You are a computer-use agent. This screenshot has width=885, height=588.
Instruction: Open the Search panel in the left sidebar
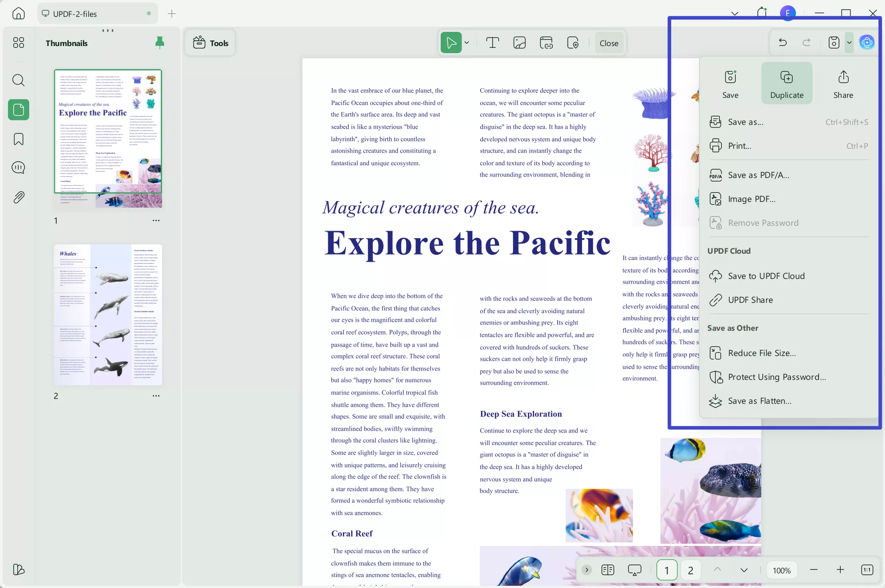(18, 80)
